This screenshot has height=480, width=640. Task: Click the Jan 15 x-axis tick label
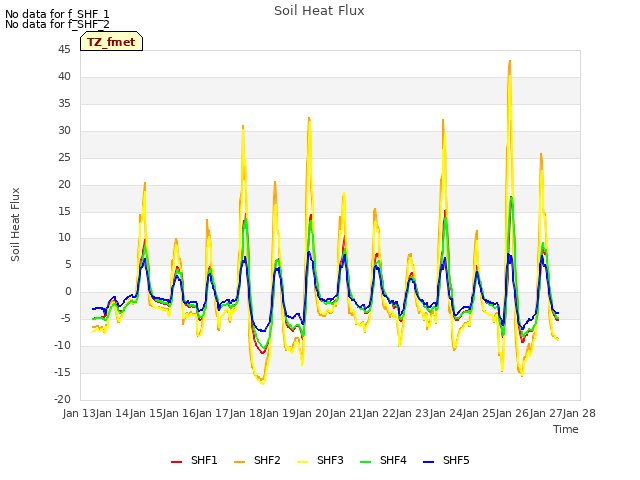146,413
